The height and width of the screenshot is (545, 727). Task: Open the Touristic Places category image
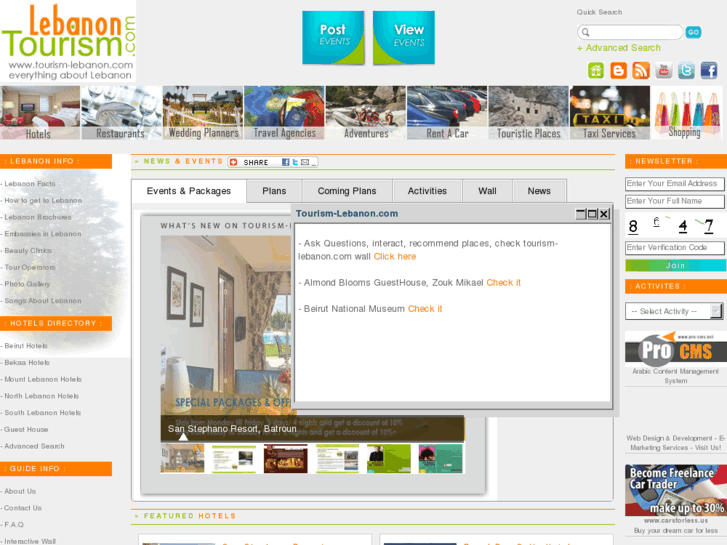point(529,113)
